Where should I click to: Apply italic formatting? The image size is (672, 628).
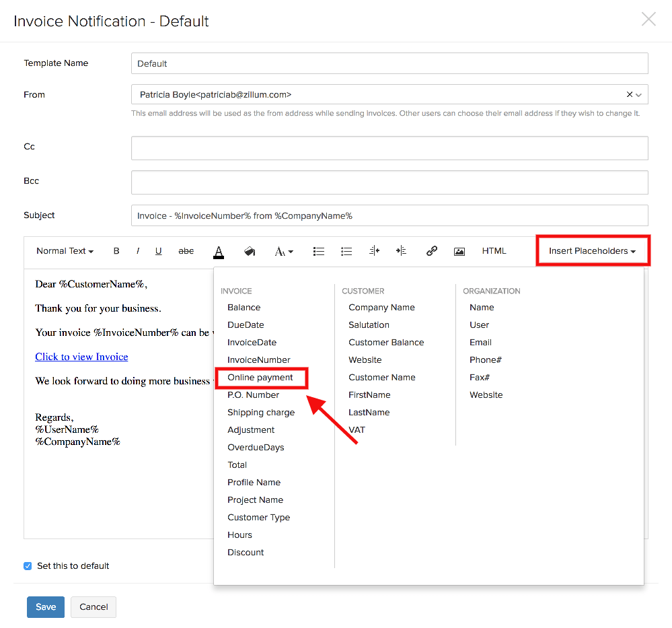138,251
